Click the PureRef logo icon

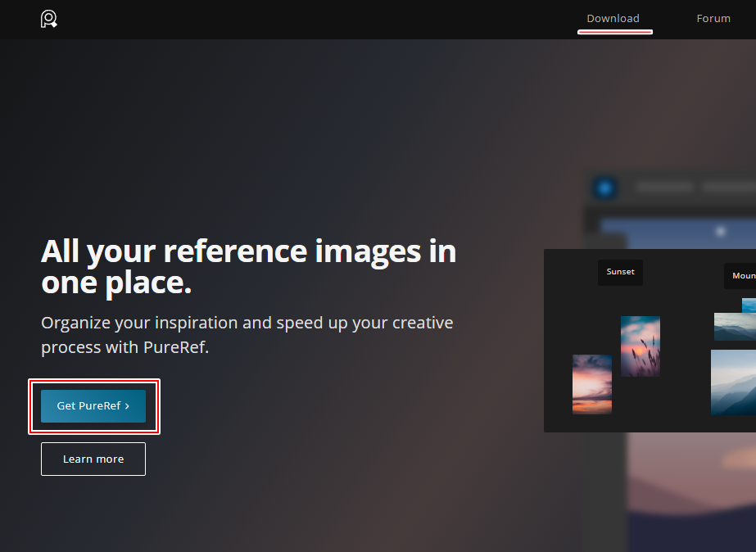pyautogui.click(x=49, y=19)
